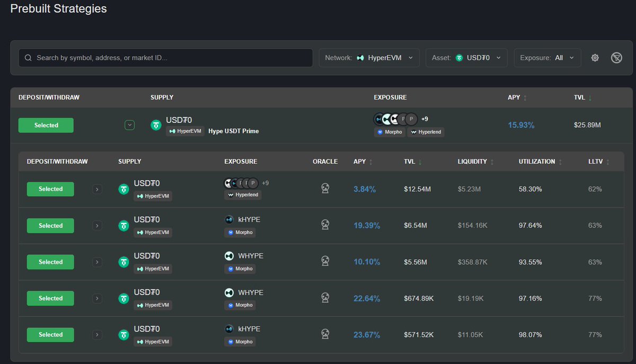Screen dimensions: 636x364
Task: Click oracle icon in 10.10% APY row
Action: click(x=325, y=261)
